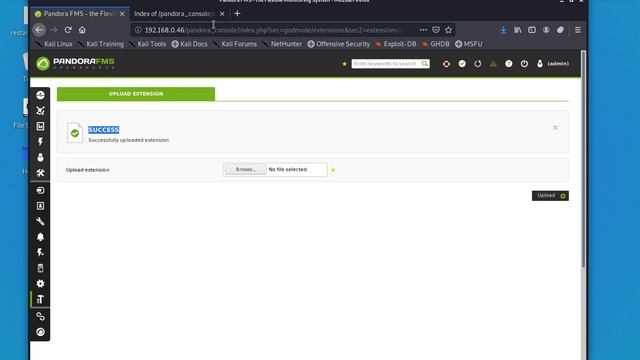
Task: Dismiss the Success message with X
Action: tap(555, 128)
